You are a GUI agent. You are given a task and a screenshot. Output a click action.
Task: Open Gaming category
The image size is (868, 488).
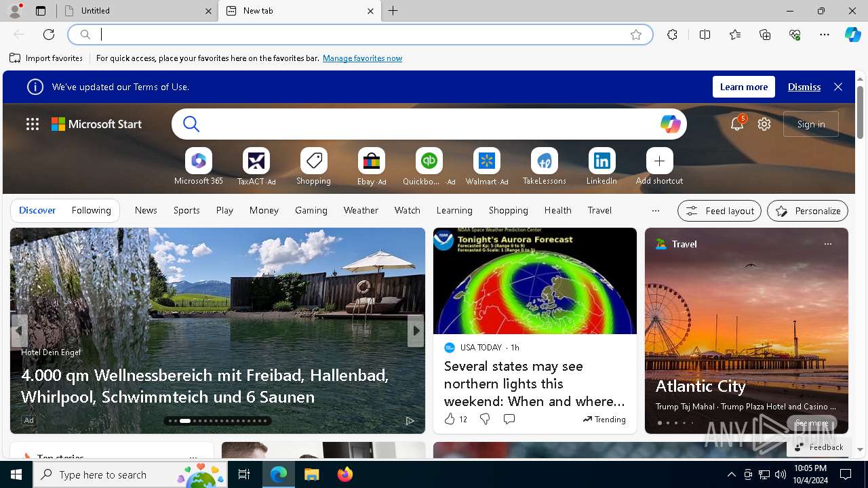point(311,211)
